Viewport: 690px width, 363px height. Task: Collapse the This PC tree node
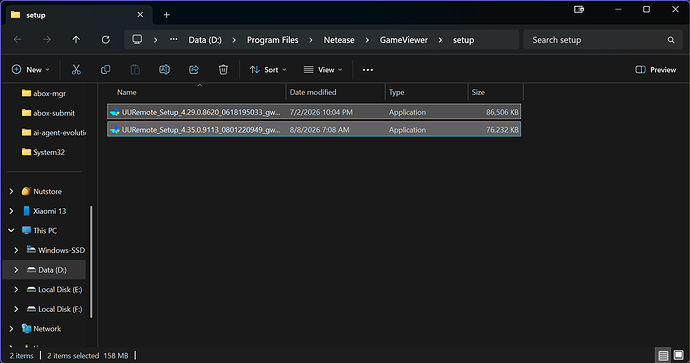coord(11,231)
